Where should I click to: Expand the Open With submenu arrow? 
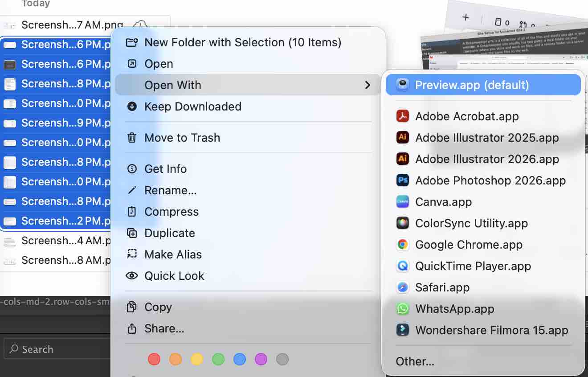(367, 85)
